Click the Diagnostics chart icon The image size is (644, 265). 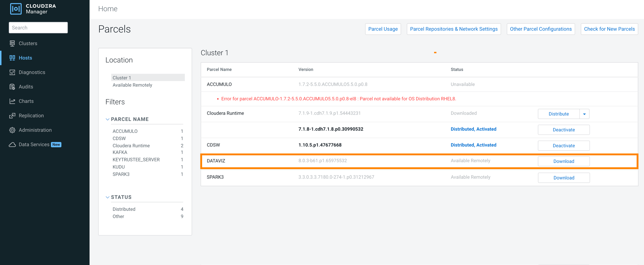click(12, 72)
